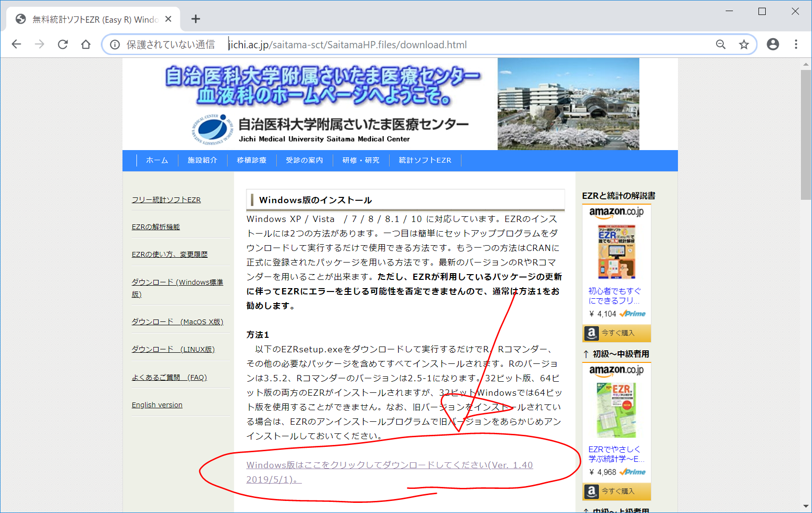Click the 方法1 subheading
The image size is (812, 513).
click(258, 335)
